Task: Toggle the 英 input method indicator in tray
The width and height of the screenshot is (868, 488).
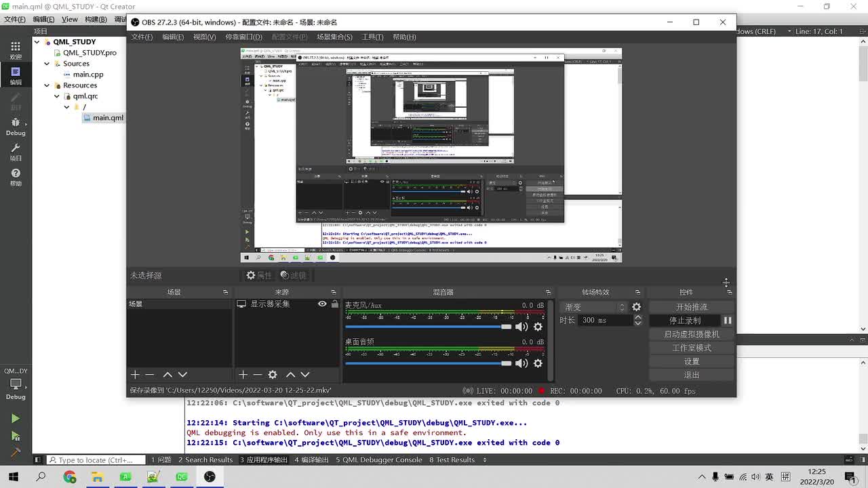Action: point(770,476)
